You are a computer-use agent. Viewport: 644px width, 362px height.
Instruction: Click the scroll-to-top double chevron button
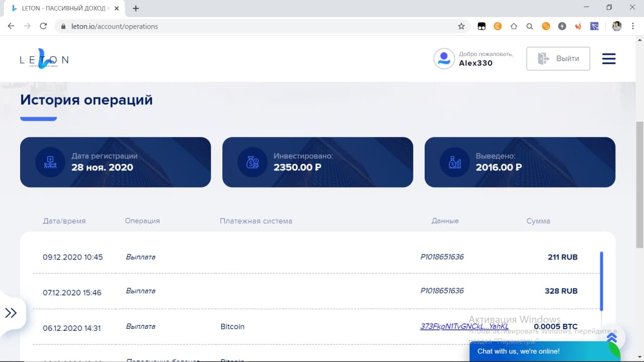tap(612, 337)
